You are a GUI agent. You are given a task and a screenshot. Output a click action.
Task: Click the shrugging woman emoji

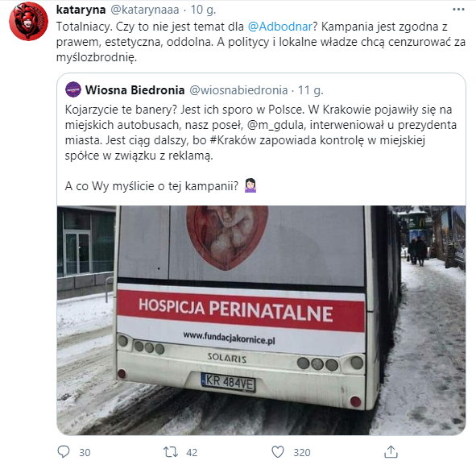coord(250,185)
